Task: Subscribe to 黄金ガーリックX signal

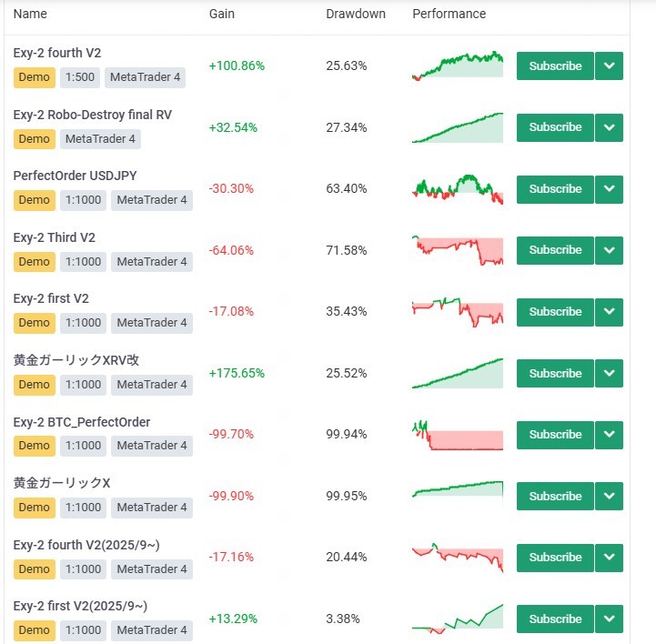Action: [554, 497]
